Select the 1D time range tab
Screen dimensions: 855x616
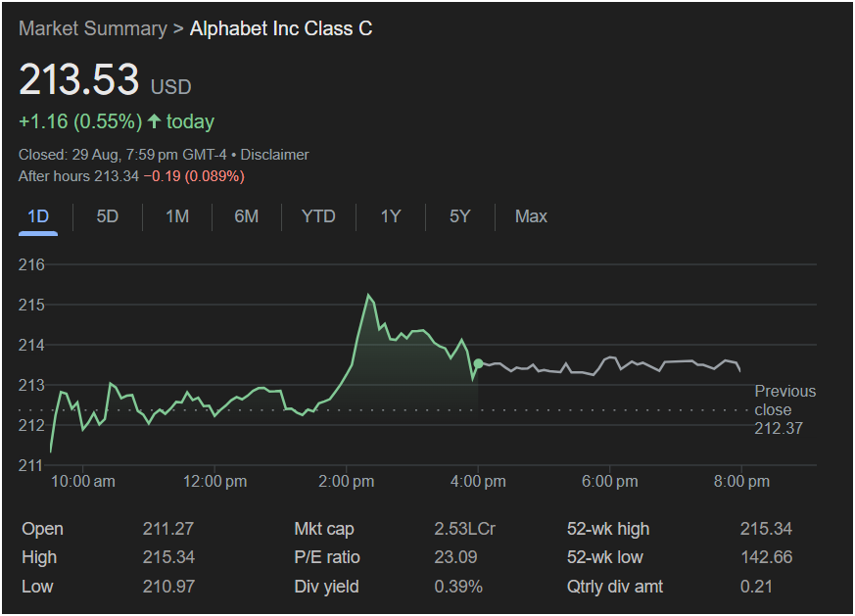38,216
